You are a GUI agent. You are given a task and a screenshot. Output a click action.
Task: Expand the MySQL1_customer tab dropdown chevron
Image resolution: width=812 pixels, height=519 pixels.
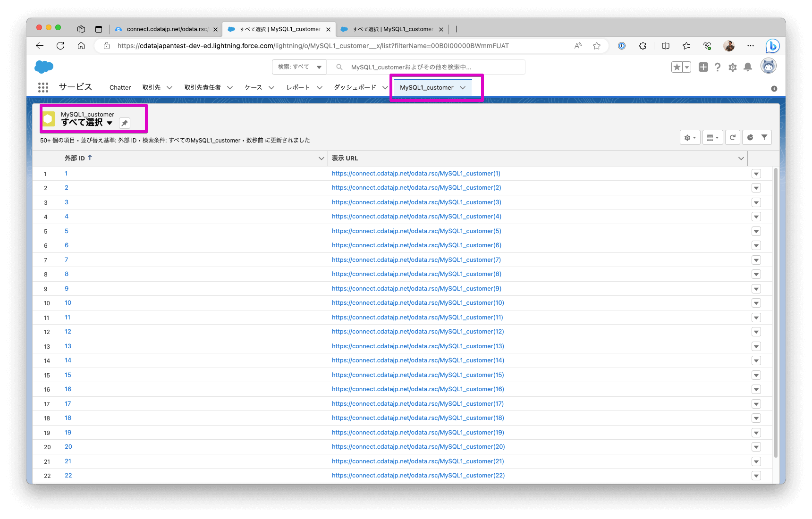coord(463,88)
